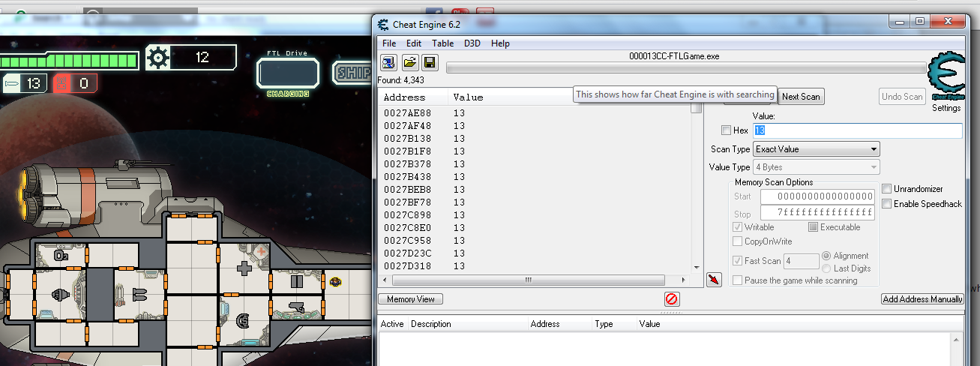Open Settings via Cheat Engine logo
Screen dimensions: 980x366
(946, 82)
